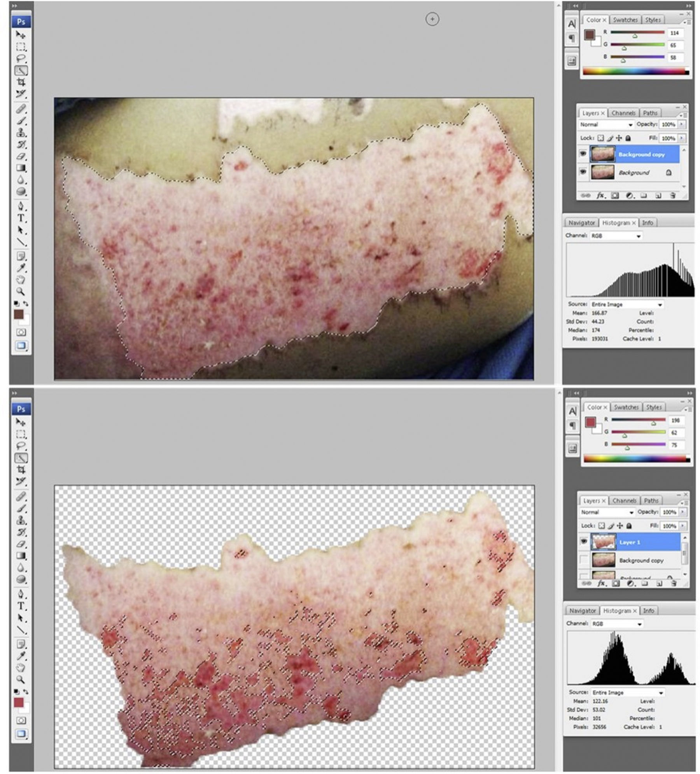
Task: Open Source Entire Image dropdown in lower Histogram
Action: pos(627,692)
